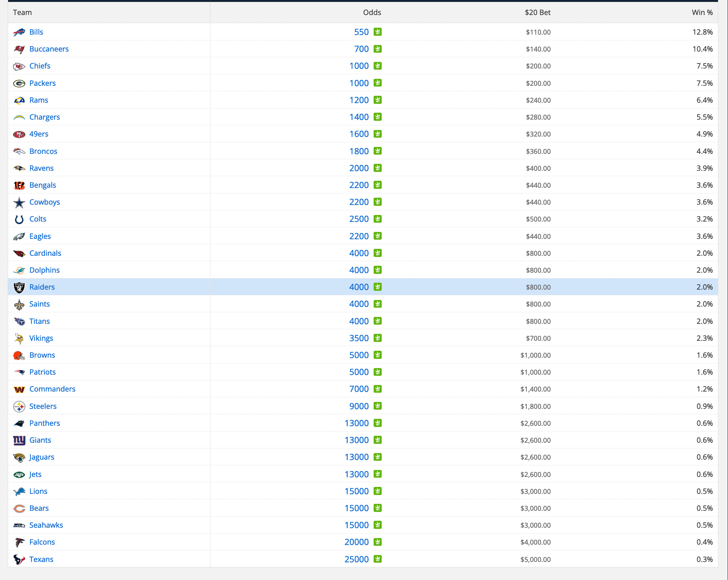Click the 1600 odds for 49ers
Image resolution: width=728 pixels, height=580 pixels.
359,134
